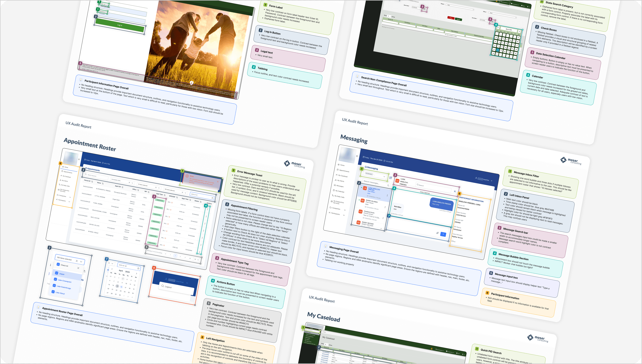Close the Luna Waelchi-Friesen conversation with X

click(x=455, y=192)
